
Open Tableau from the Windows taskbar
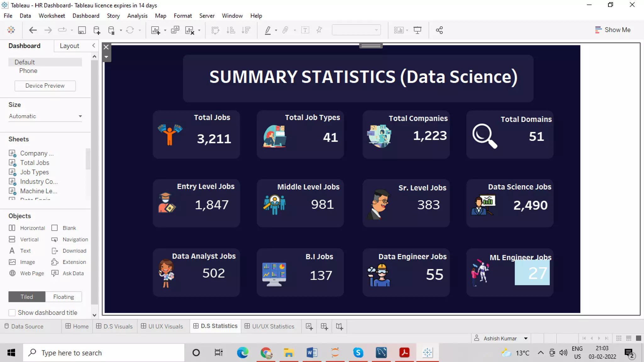(x=427, y=353)
